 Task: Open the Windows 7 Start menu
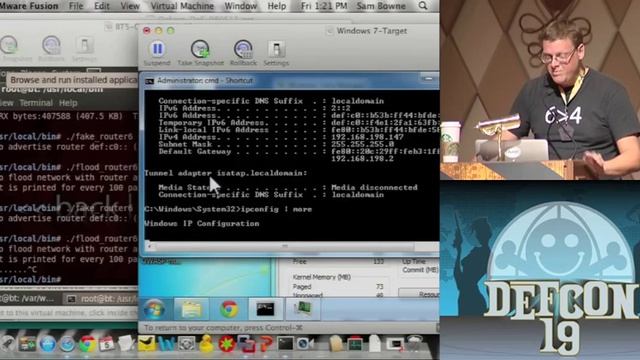[154, 309]
